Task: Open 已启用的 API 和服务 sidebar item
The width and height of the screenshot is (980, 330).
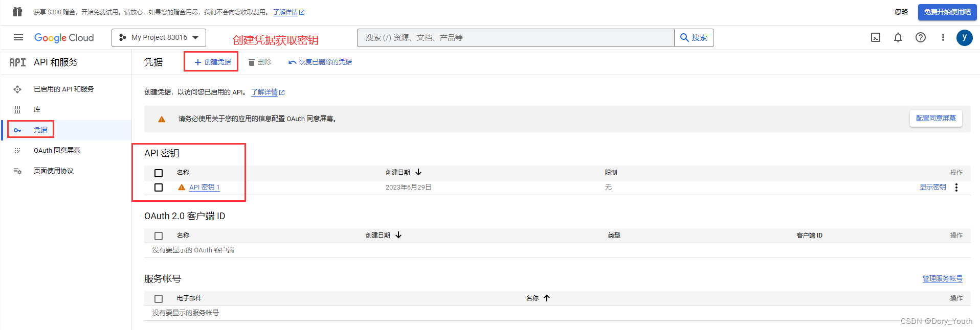Action: click(64, 89)
